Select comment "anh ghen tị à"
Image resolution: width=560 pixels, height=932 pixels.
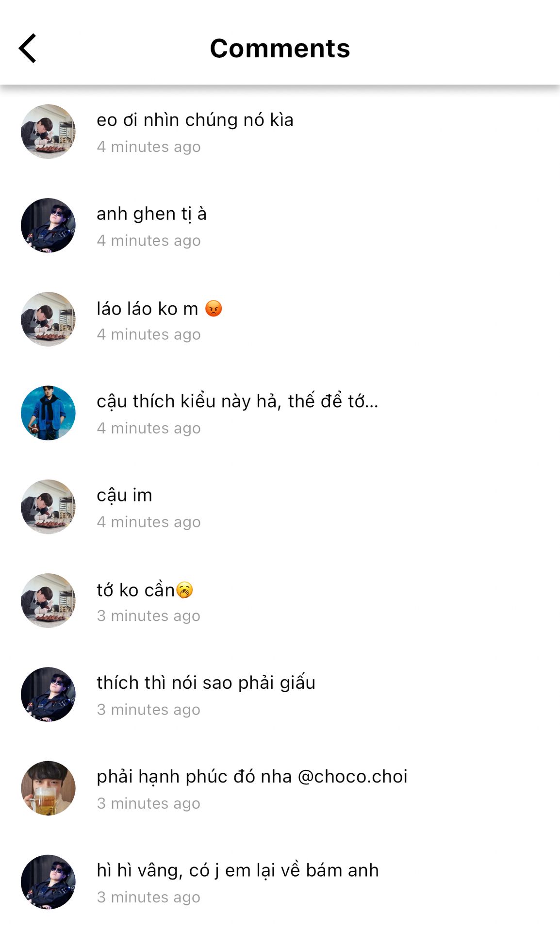pyautogui.click(x=151, y=214)
